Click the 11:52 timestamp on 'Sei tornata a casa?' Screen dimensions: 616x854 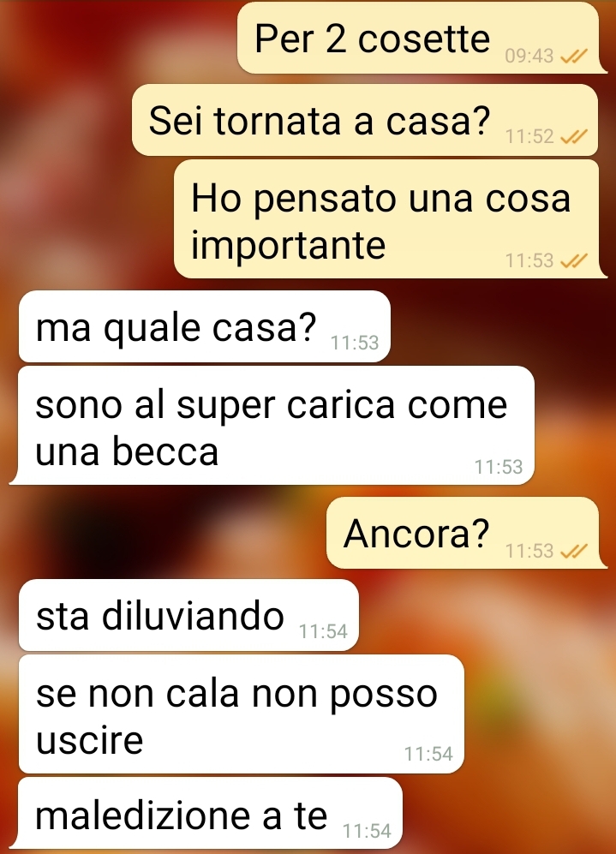pyautogui.click(x=529, y=136)
